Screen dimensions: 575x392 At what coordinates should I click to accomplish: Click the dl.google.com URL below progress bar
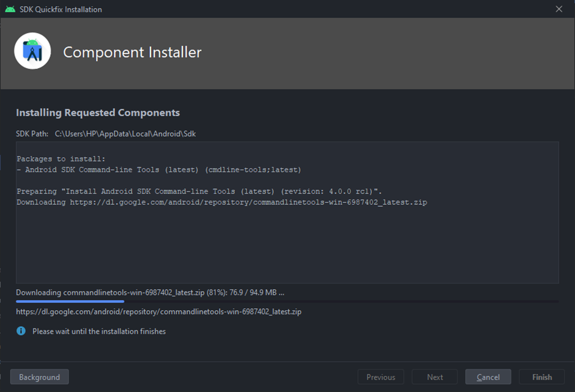pos(158,312)
